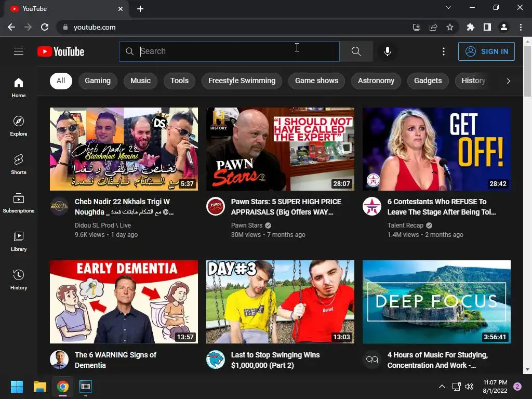The width and height of the screenshot is (532, 399).
Task: Click the page vertical scrollbar thumb
Action: coord(528,71)
